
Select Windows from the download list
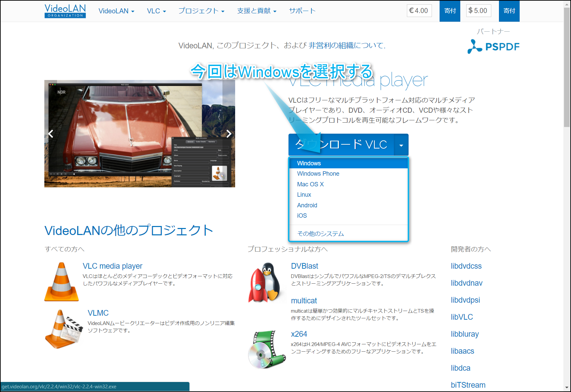(x=309, y=163)
